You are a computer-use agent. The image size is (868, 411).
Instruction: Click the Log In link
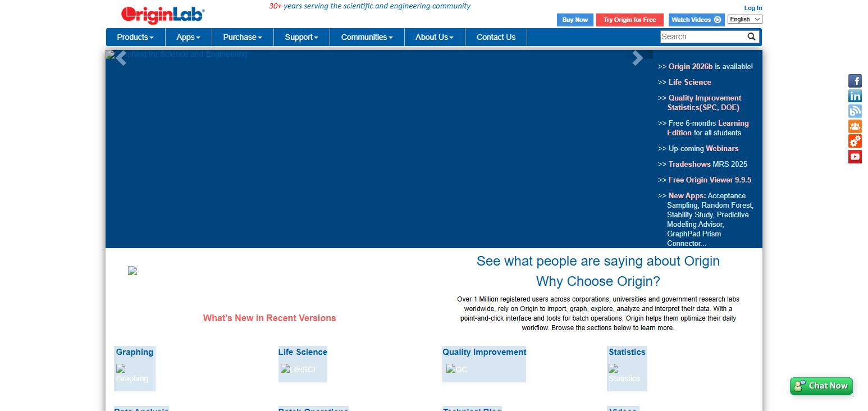click(753, 8)
